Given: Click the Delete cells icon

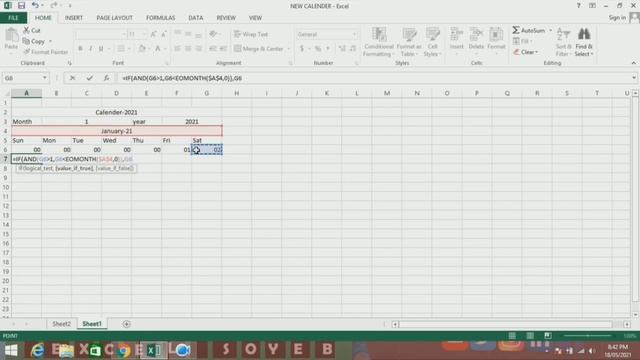Looking at the screenshot, I should (x=476, y=35).
